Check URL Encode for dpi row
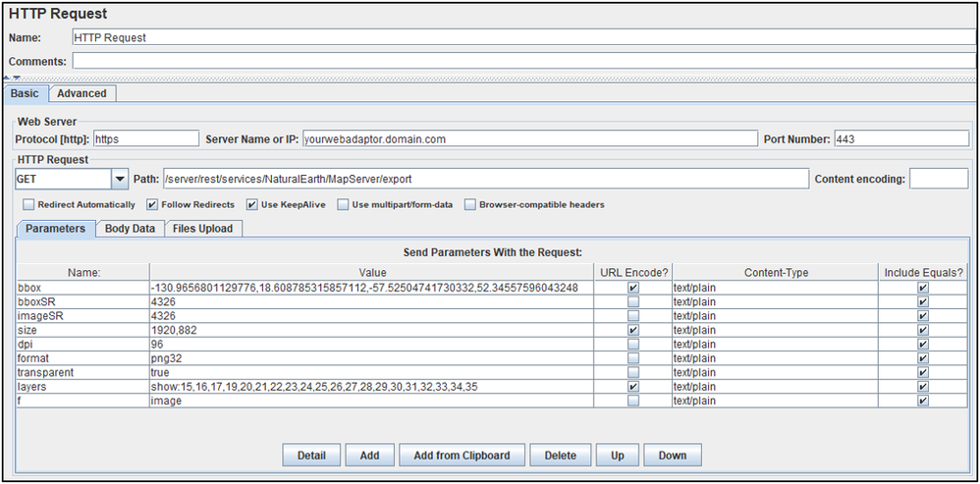This screenshot has width=980, height=484. 633,345
